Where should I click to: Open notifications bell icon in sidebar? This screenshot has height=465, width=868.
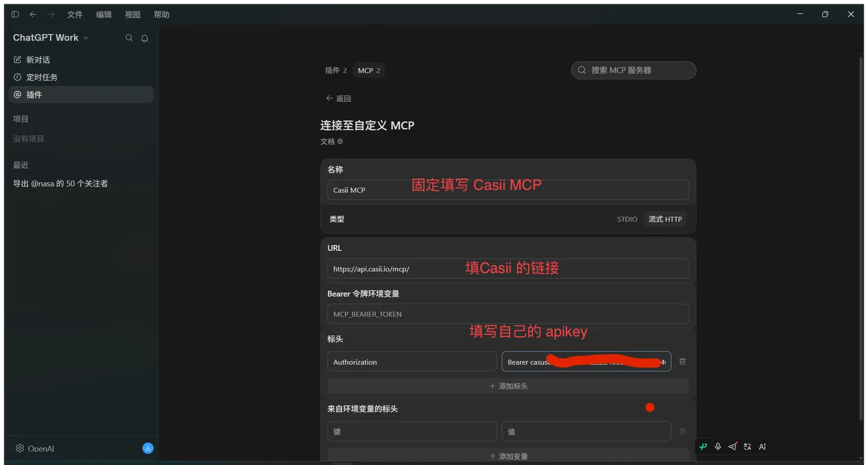click(x=145, y=38)
